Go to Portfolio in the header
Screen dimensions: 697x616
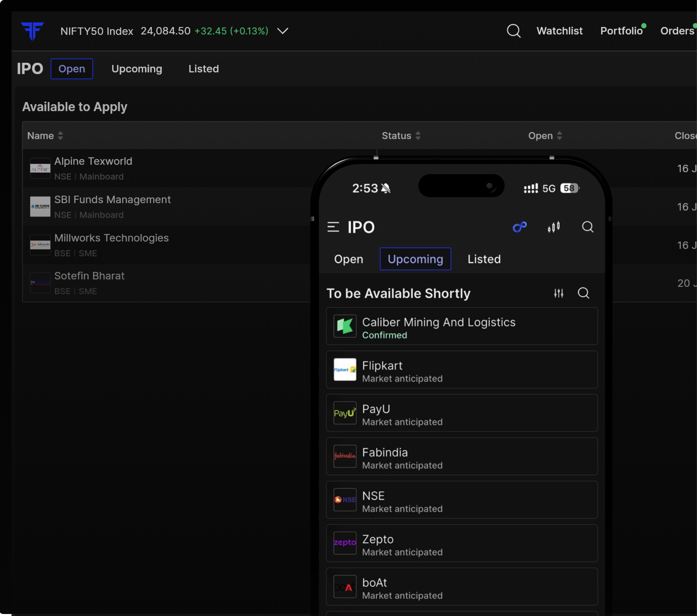coord(621,31)
